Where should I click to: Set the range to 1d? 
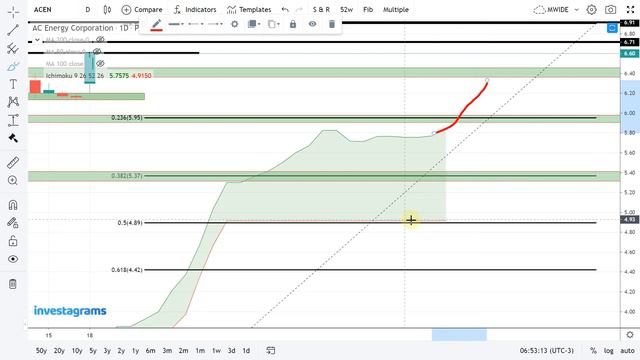(x=246, y=351)
